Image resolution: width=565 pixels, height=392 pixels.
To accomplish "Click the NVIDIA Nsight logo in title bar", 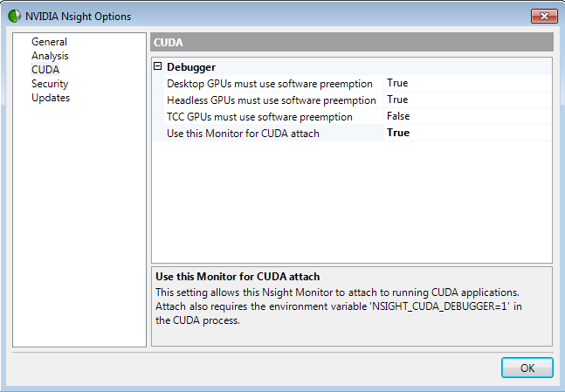I will coord(15,16).
